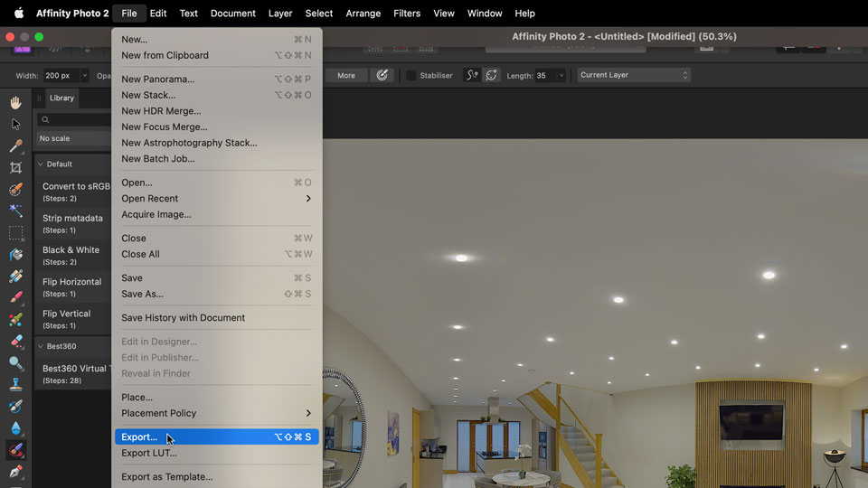Choose Acquire Image... menu item
This screenshot has height=488, width=868.
tap(216, 214)
